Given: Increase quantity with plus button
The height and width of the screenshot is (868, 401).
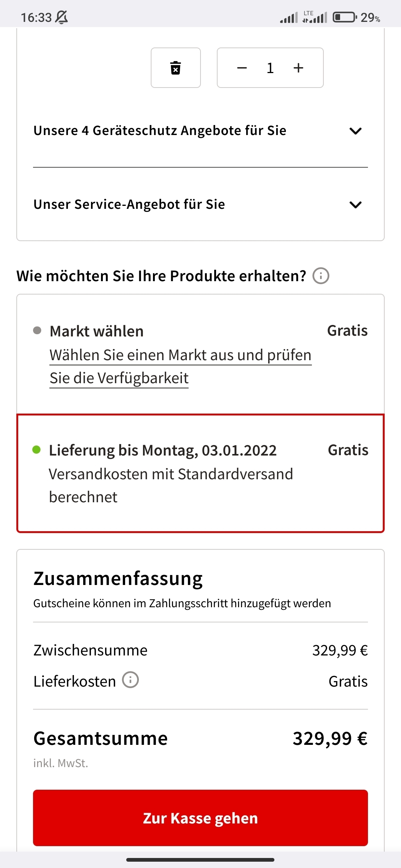Looking at the screenshot, I should coord(298,68).
